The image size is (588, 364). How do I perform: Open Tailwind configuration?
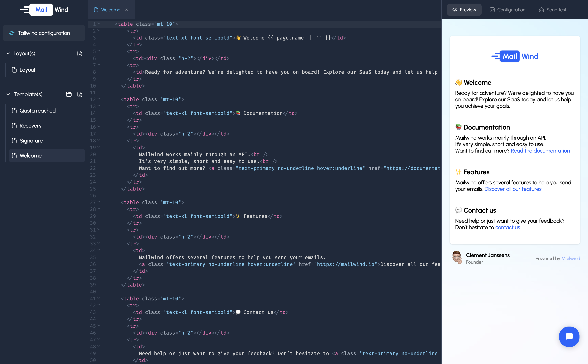[44, 33]
